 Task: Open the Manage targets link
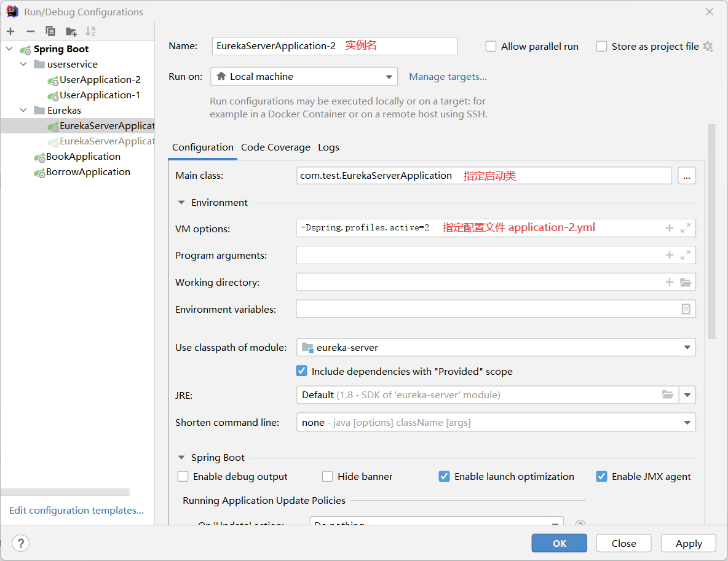click(448, 77)
